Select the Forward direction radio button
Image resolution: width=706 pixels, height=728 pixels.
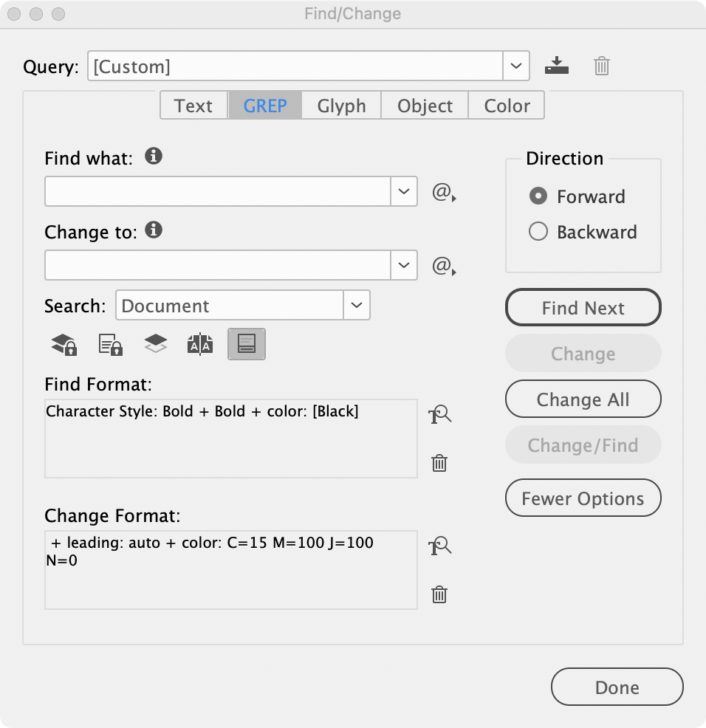(538, 196)
